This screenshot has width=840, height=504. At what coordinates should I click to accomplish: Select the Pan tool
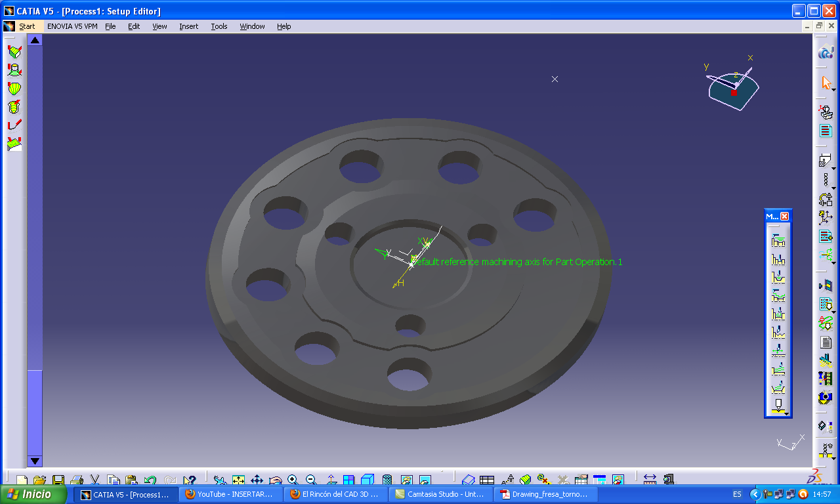click(257, 480)
